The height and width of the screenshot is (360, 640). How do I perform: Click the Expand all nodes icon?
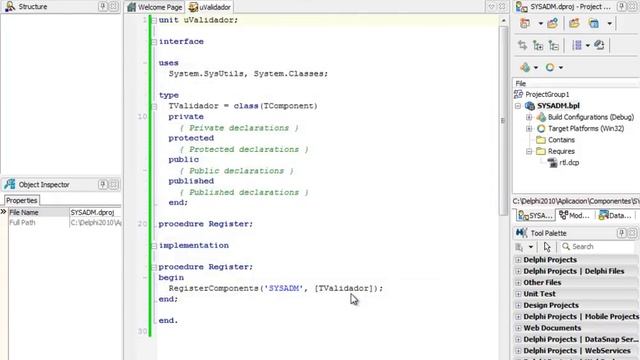coord(538,45)
